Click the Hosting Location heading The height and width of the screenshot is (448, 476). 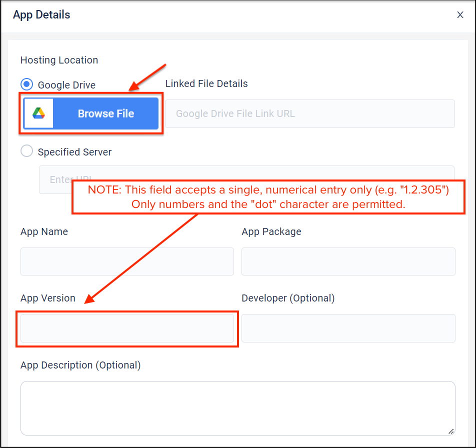pos(59,60)
